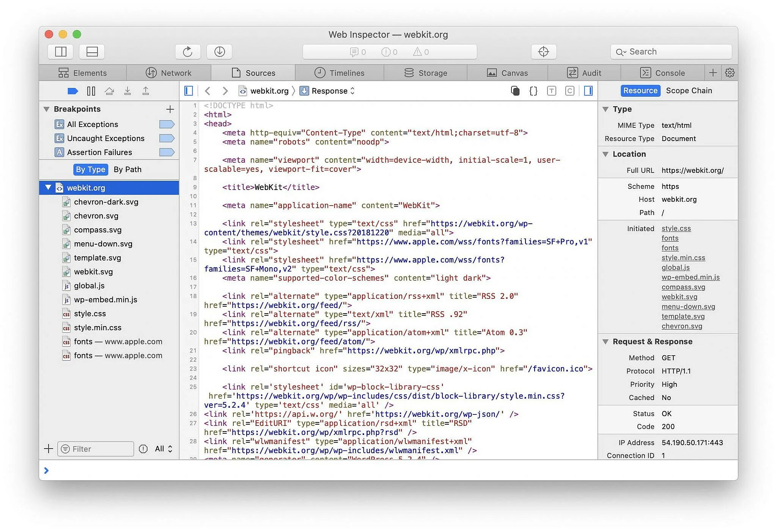Toggle all breakpoints on or off
This screenshot has width=777, height=532.
coord(72,91)
